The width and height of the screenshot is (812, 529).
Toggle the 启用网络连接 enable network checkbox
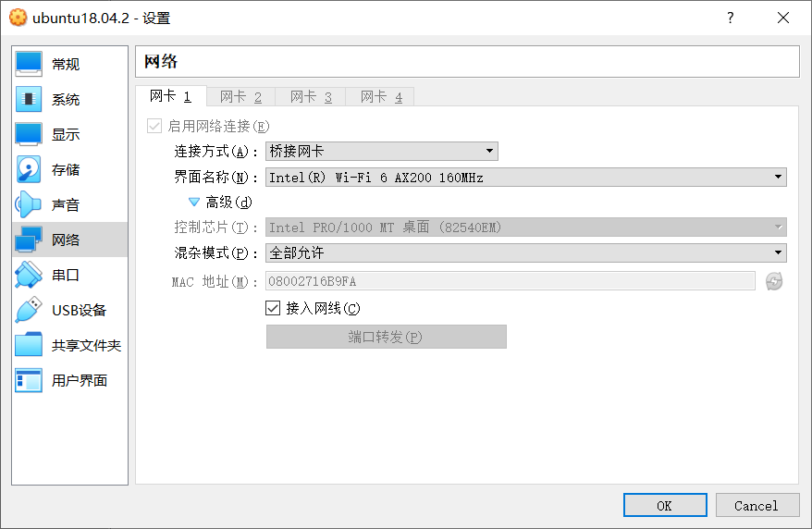coord(154,126)
